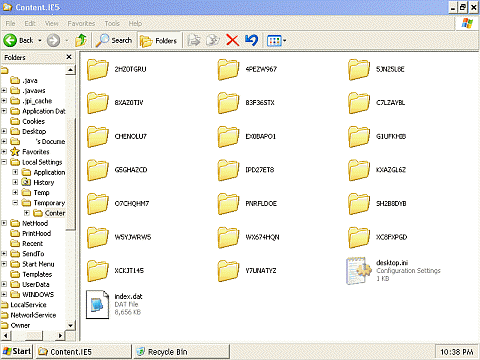The image size is (480, 360).
Task: Select the WX674HQN folder
Action: pos(249,237)
